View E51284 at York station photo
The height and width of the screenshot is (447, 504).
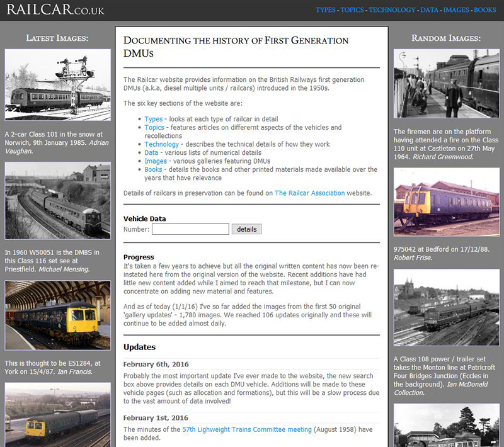coord(58,315)
